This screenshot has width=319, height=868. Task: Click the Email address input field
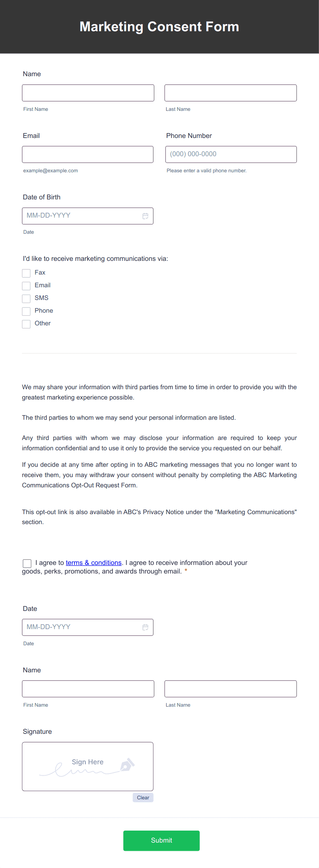(x=88, y=154)
